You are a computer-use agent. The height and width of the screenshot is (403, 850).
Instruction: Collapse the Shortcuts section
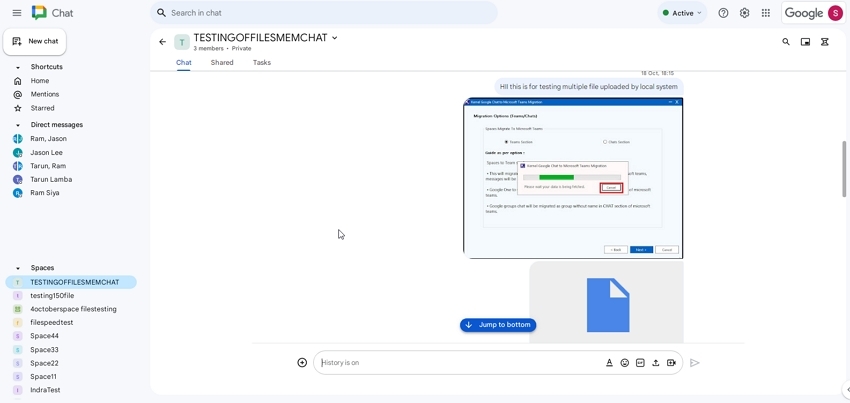17,67
